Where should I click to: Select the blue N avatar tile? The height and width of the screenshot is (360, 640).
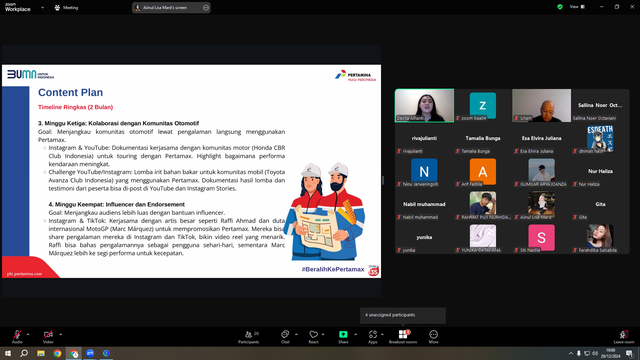tap(424, 171)
